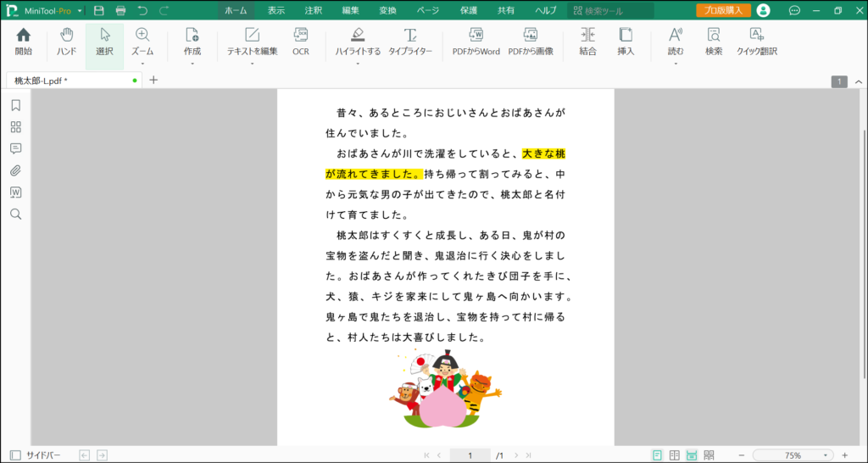The height and width of the screenshot is (463, 868).
Task: Open テキストを編集 text edit tool
Action: (252, 42)
